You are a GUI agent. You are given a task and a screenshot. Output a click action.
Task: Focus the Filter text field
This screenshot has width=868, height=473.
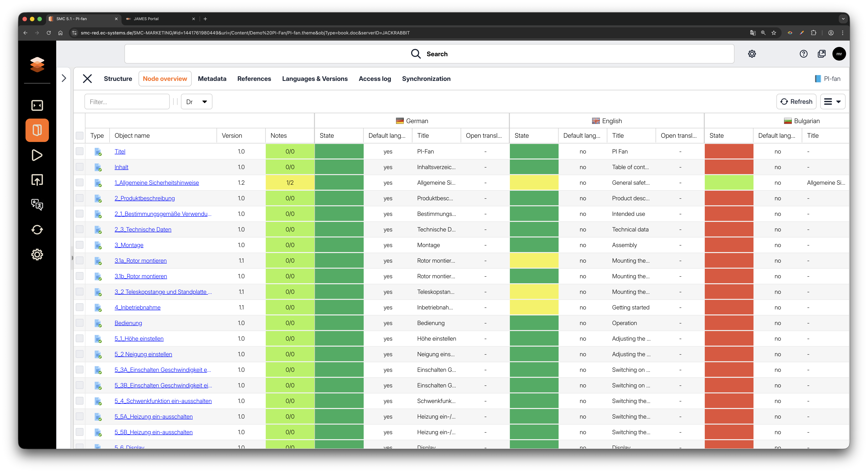127,102
